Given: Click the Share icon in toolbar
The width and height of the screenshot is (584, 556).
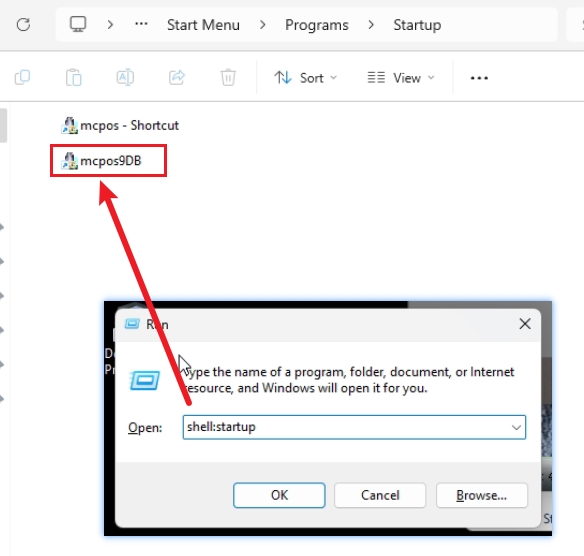Looking at the screenshot, I should [177, 77].
